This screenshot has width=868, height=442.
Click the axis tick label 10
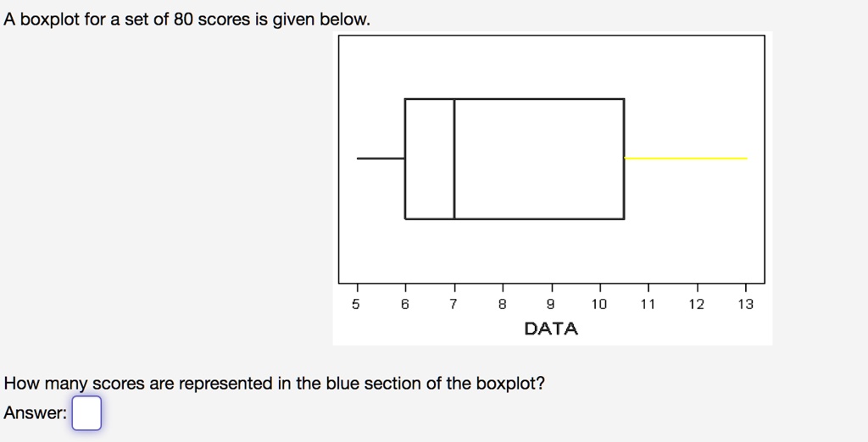pyautogui.click(x=599, y=304)
